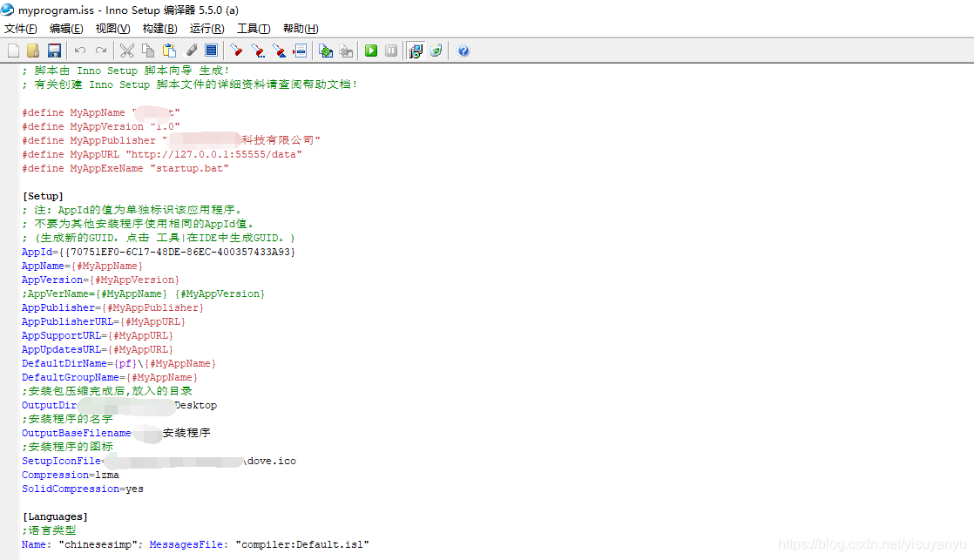Click the AppPublisherURL line
Image resolution: width=974 pixels, height=560 pixels.
(103, 321)
